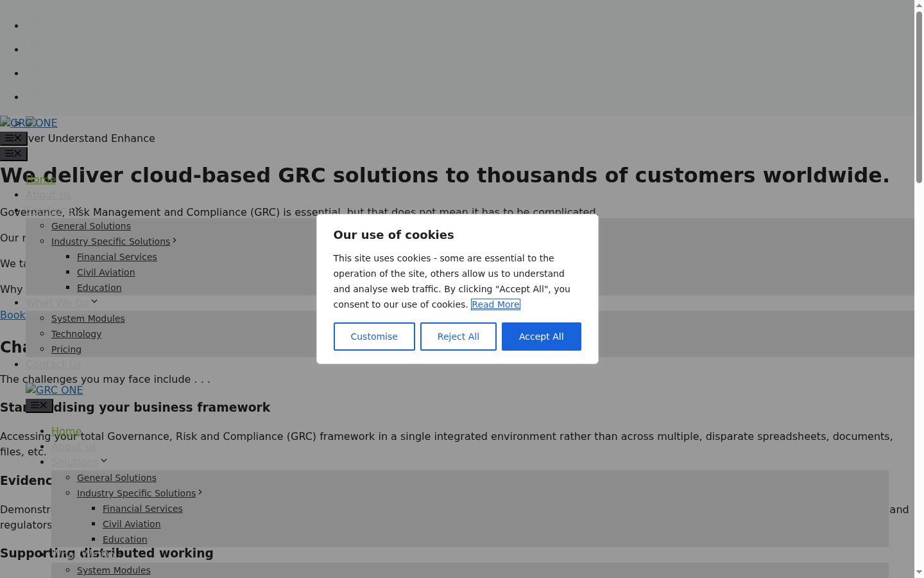Image resolution: width=924 pixels, height=578 pixels.
Task: Follow the Read More cookie link
Action: [x=495, y=304]
